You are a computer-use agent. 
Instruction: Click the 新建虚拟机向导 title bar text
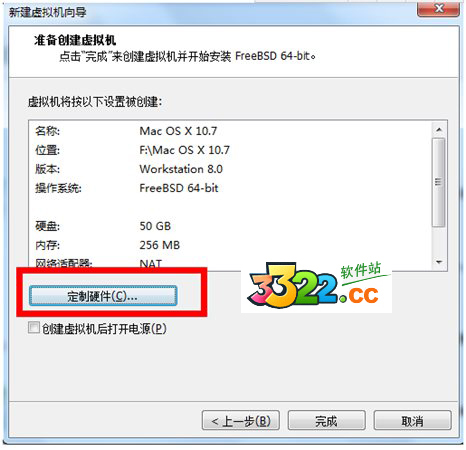pyautogui.click(x=47, y=12)
